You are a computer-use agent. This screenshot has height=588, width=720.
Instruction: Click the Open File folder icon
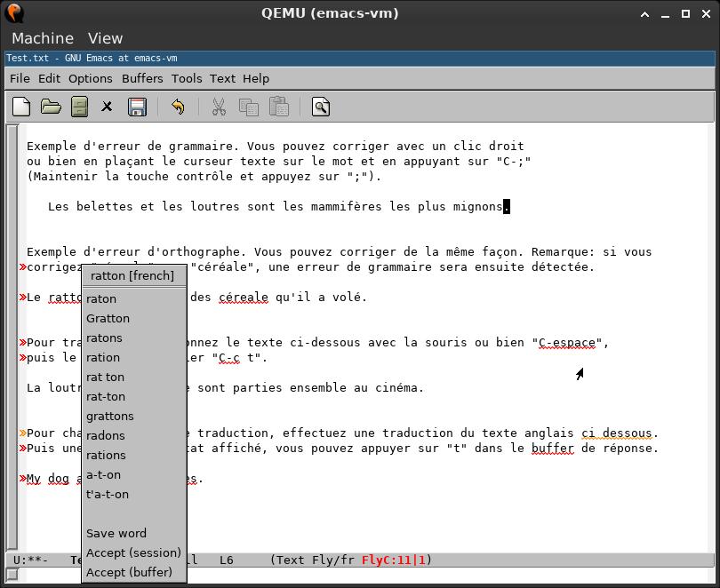pyautogui.click(x=51, y=107)
